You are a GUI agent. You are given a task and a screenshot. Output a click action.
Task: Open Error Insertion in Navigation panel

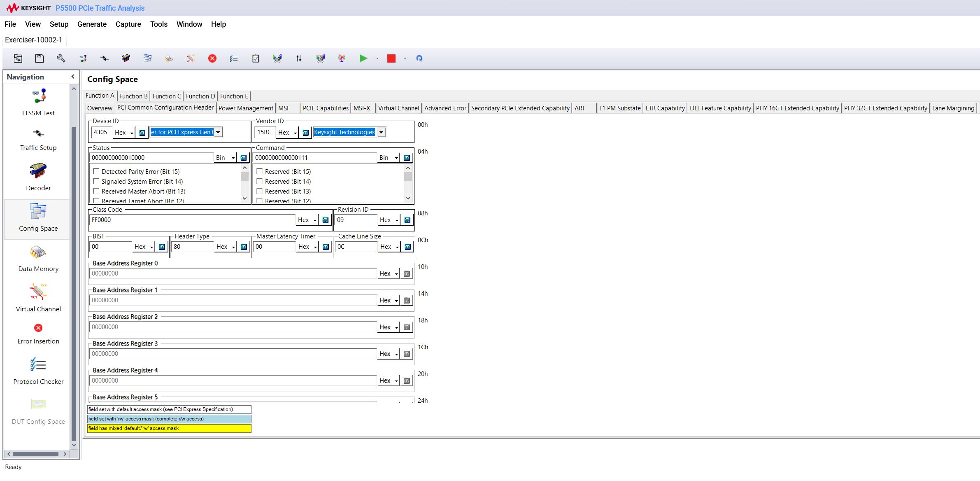(x=38, y=334)
